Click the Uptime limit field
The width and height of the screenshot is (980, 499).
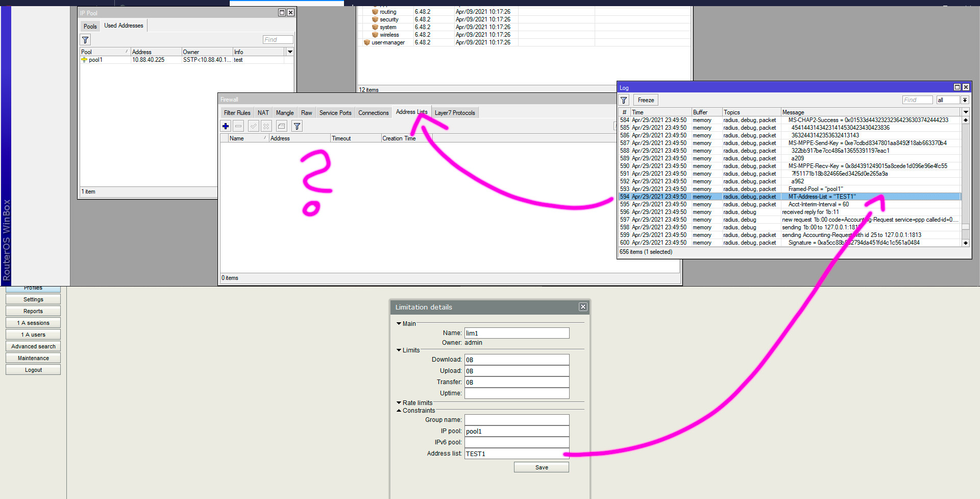517,393
